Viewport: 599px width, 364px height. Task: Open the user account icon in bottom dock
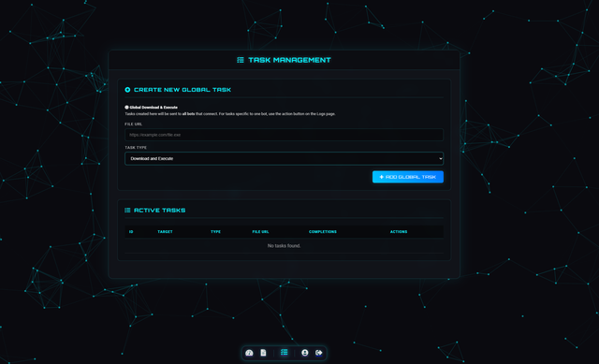(304, 353)
